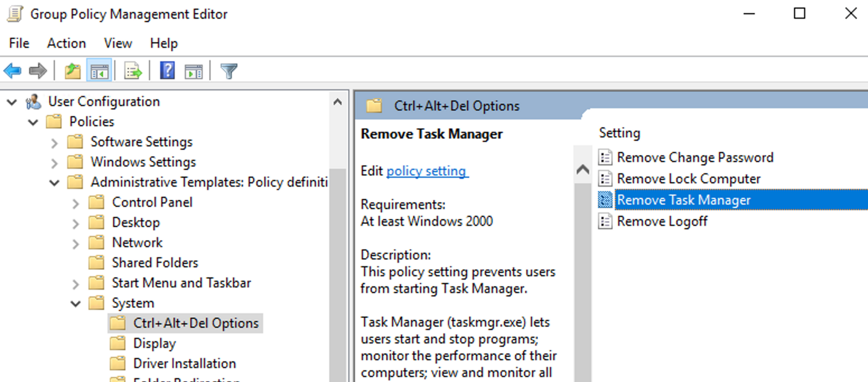Open the View menu
868x382 pixels.
tap(118, 43)
